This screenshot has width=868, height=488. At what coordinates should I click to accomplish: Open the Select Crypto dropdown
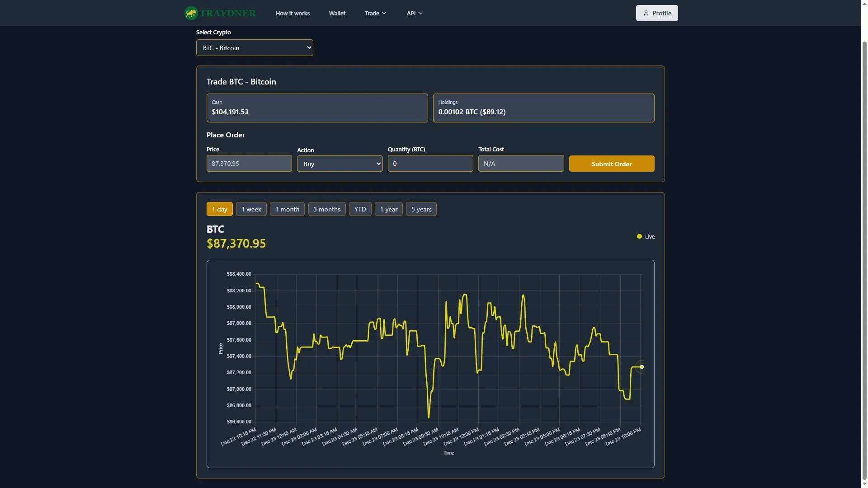tap(255, 48)
